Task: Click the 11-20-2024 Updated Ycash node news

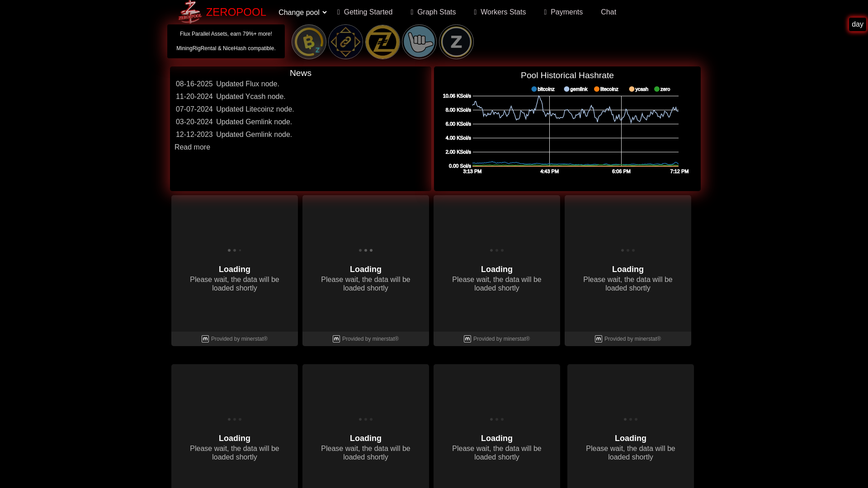Action: [231, 97]
